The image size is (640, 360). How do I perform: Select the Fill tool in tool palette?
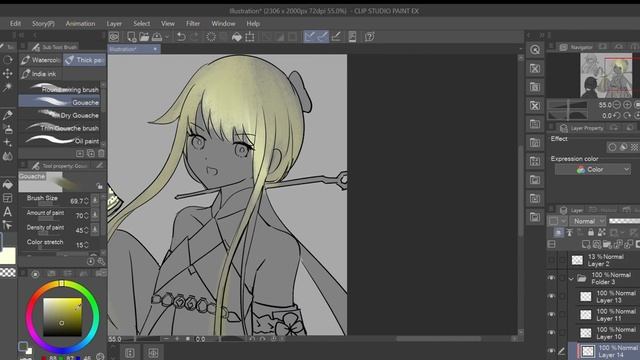pos(7,184)
